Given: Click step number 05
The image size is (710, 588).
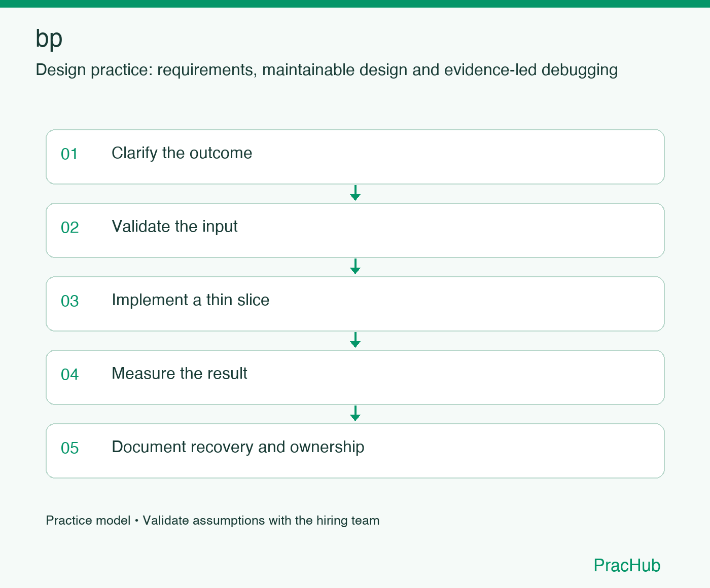Looking at the screenshot, I should click(x=70, y=448).
